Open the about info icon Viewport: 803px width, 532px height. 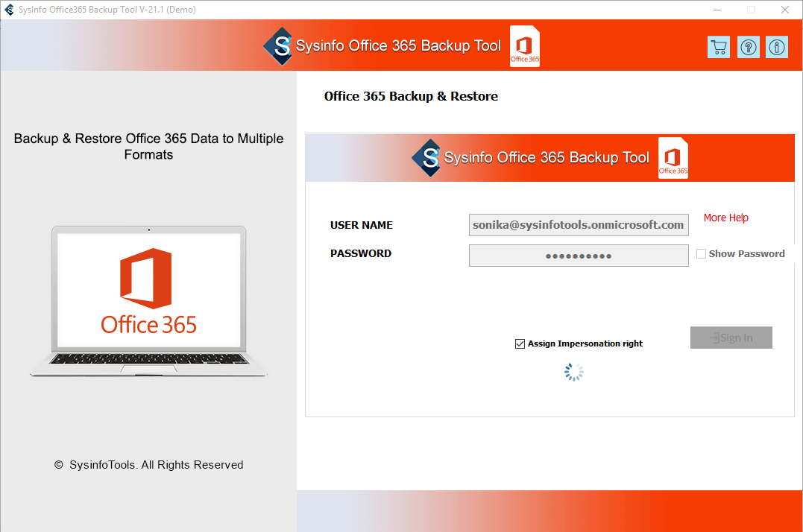click(777, 47)
